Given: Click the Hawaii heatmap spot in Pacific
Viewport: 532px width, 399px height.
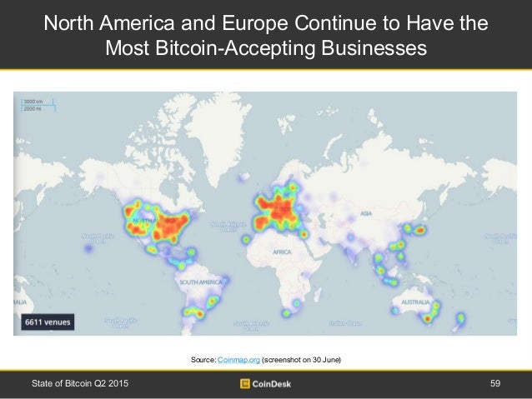Looking at the screenshot, I should coord(88,248).
